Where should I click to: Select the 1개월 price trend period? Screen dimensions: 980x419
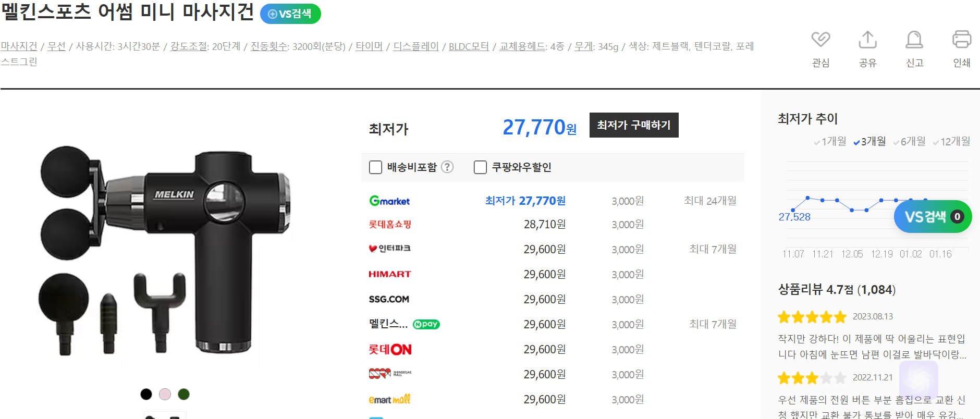pyautogui.click(x=830, y=141)
